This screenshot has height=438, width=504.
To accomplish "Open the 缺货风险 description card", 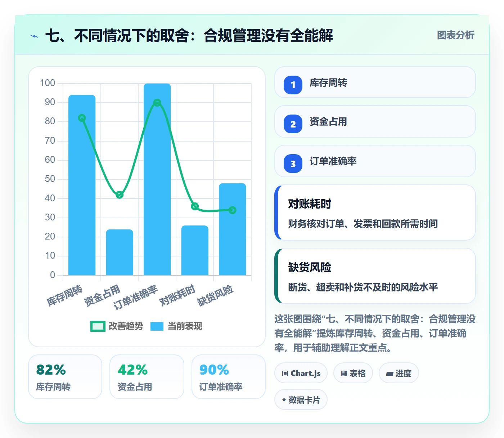I will point(375,276).
